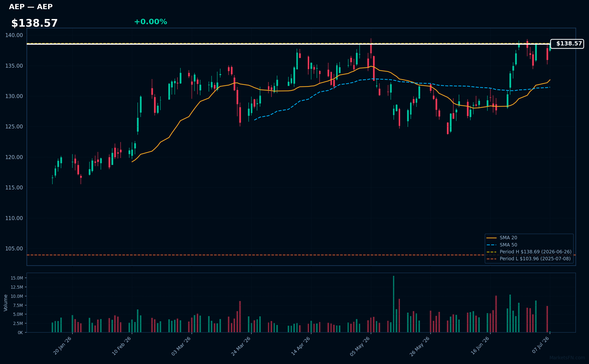Click the 5.0M volume axis label
Screen dimensions: 589x364
click(x=18, y=314)
